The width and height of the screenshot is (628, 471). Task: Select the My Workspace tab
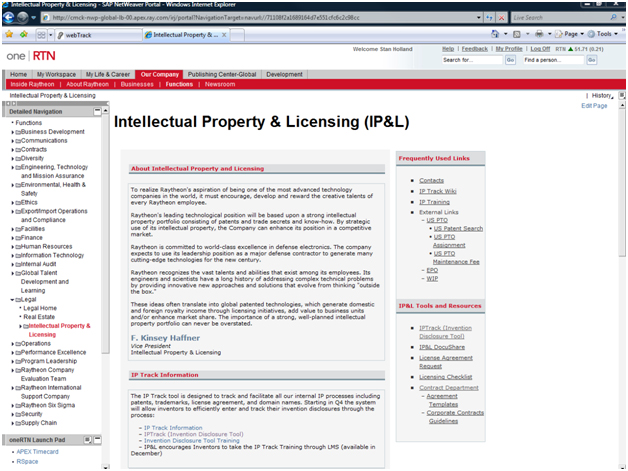point(56,74)
